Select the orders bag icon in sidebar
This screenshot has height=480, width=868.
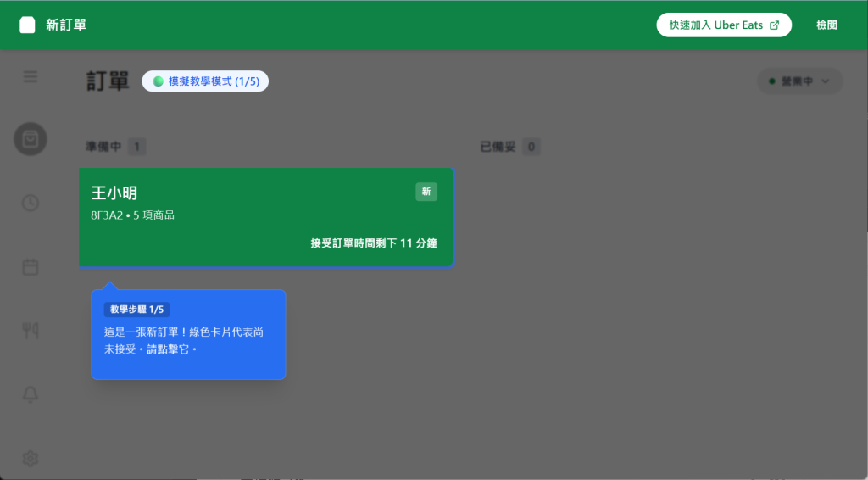point(31,139)
